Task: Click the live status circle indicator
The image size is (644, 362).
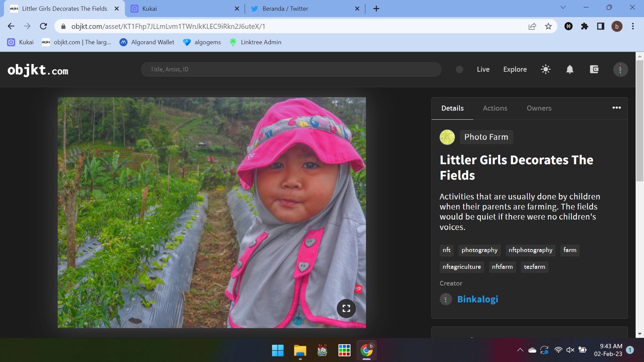Action: [460, 69]
